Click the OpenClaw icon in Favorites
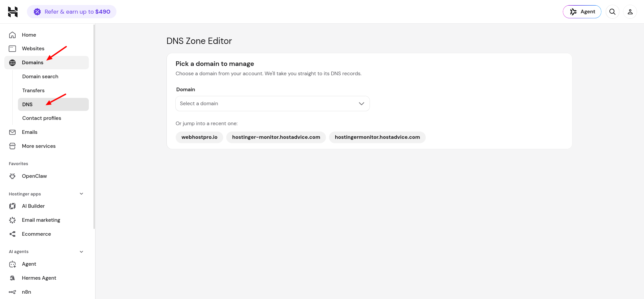The height and width of the screenshot is (299, 644). coord(12,176)
